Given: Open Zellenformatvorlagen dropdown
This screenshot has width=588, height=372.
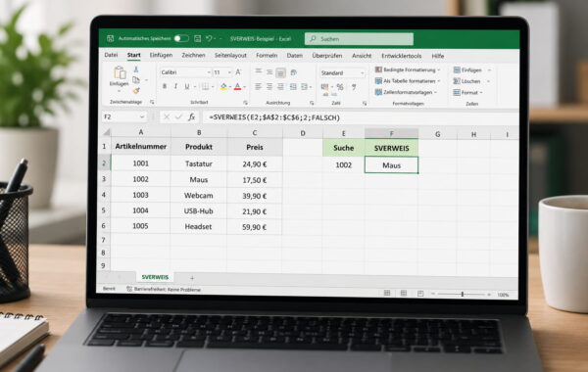Looking at the screenshot, I should [406, 92].
